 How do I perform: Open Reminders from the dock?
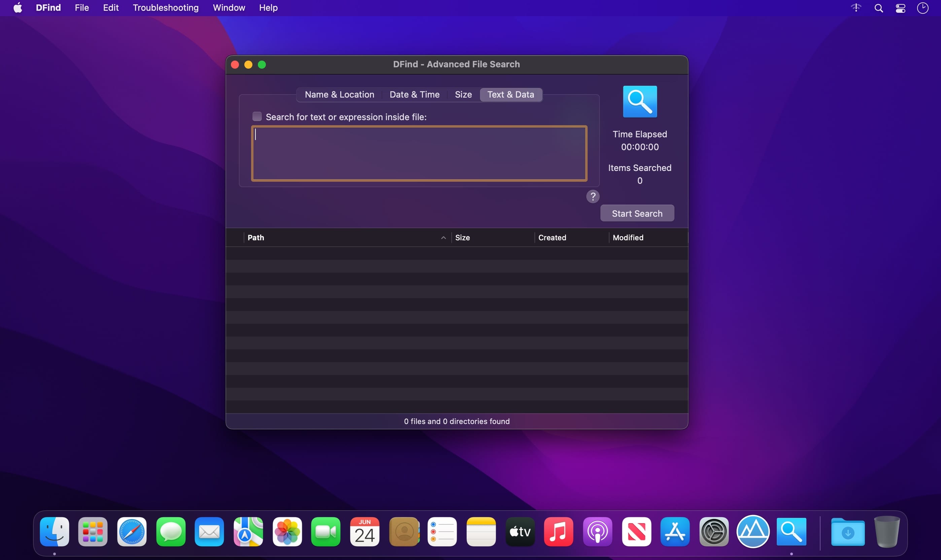[442, 532]
